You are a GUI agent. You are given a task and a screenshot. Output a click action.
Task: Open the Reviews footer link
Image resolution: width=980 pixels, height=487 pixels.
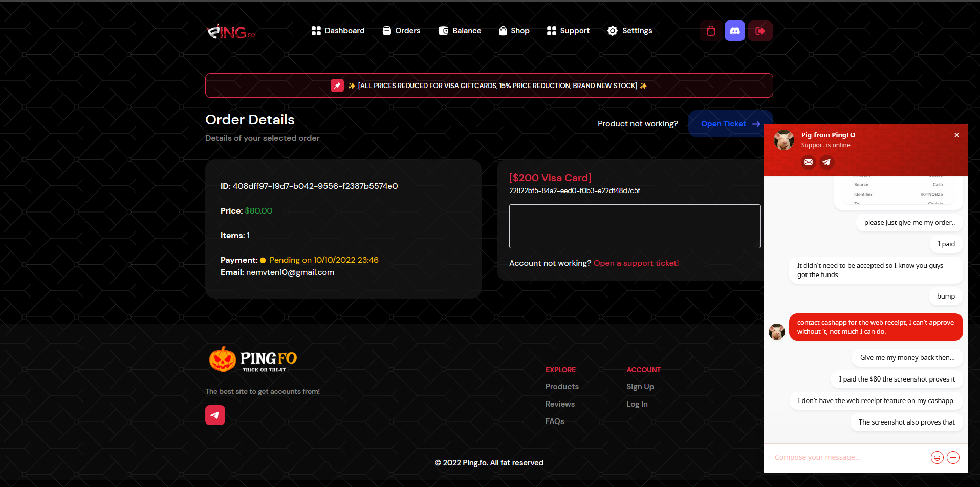point(560,404)
